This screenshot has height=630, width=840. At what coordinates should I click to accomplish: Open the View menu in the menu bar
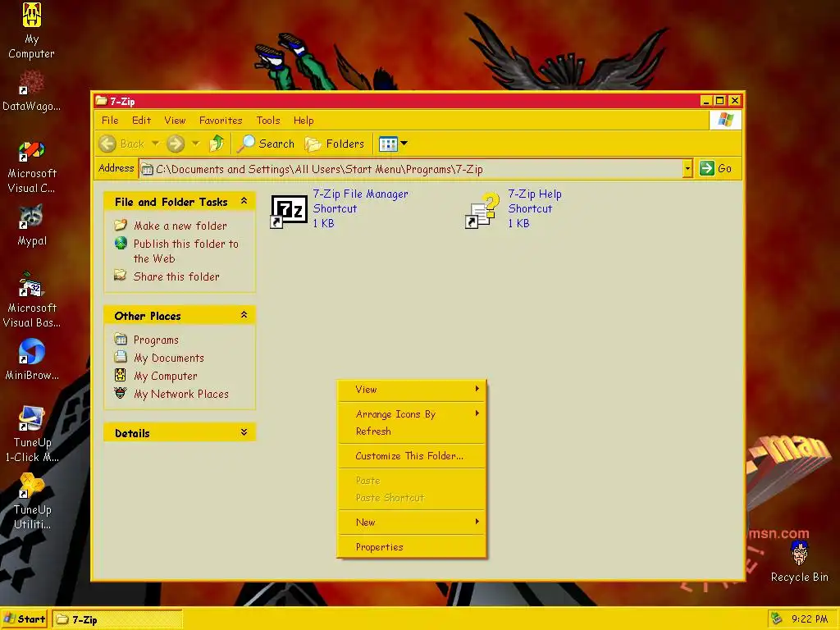coord(175,121)
